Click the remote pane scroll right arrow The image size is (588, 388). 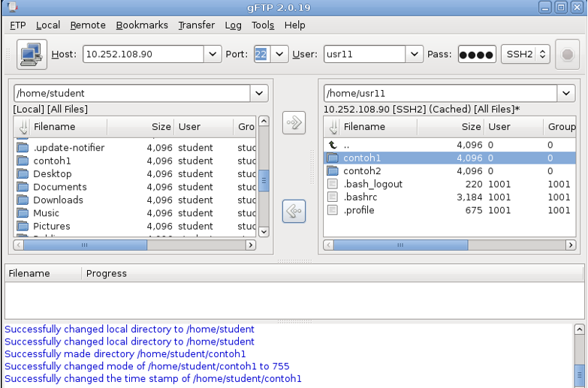click(571, 245)
